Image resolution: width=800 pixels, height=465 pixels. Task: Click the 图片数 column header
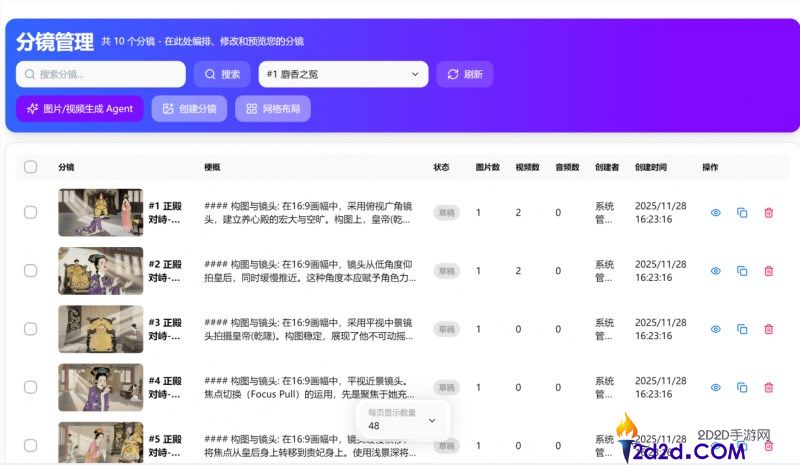[488, 167]
